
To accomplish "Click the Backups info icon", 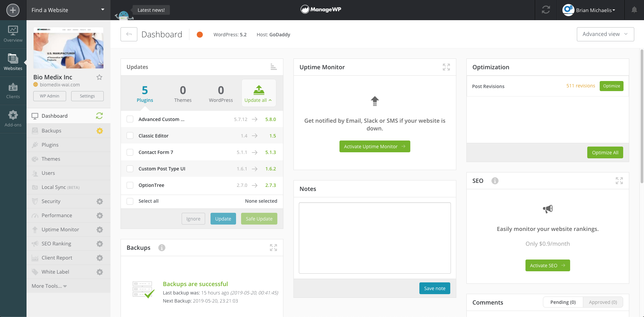I will tap(162, 248).
